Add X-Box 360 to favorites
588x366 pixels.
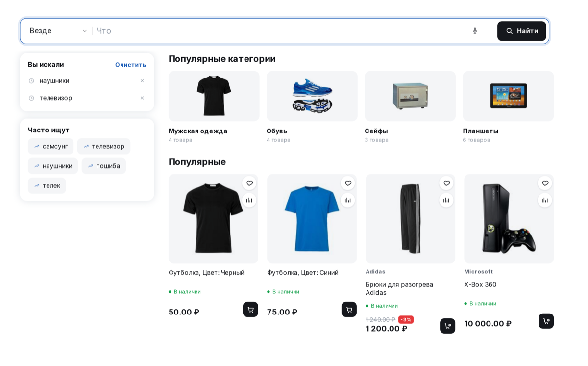pos(545,183)
